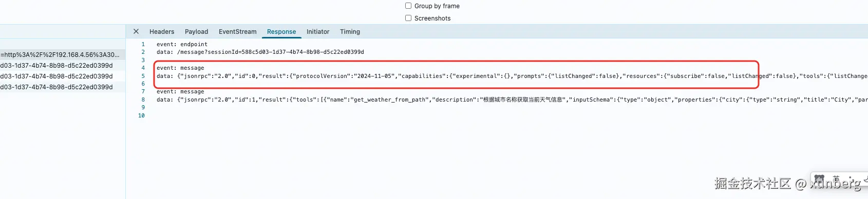The height and width of the screenshot is (199, 868).
Task: Click the 'event: message' text on line 7
Action: 180,92
